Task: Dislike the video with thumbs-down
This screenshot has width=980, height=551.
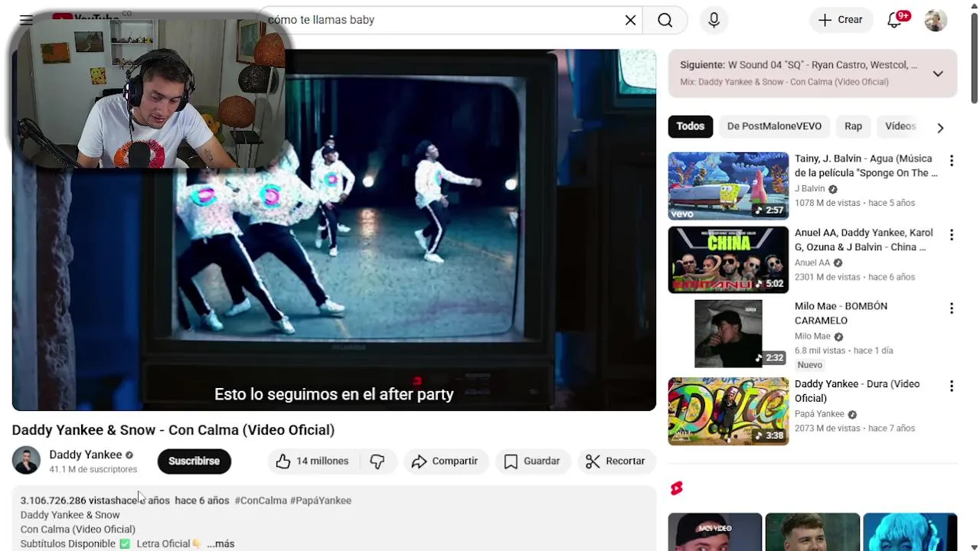Action: (377, 461)
